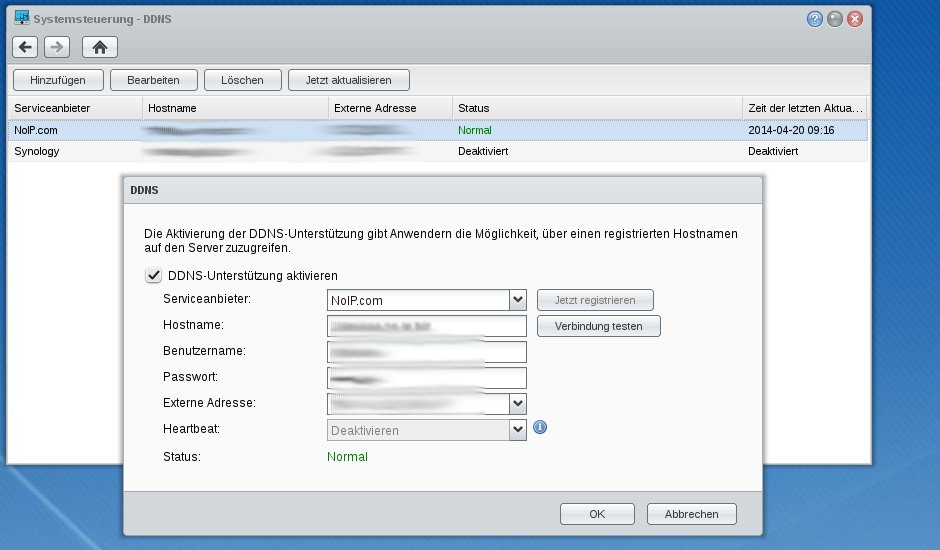The width and height of the screenshot is (940, 550).
Task: Click Bearbeiten button
Action: 153,80
